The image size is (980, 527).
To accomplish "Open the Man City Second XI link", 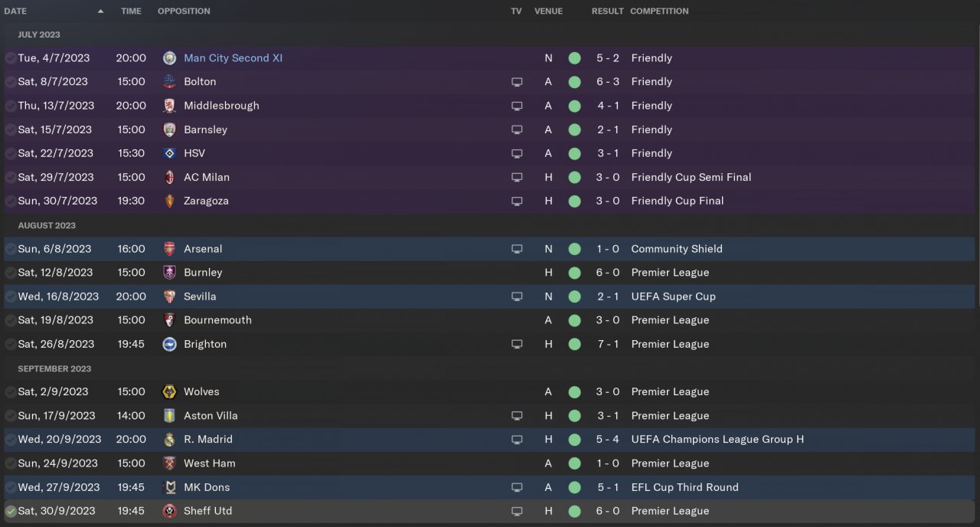I will coord(233,58).
